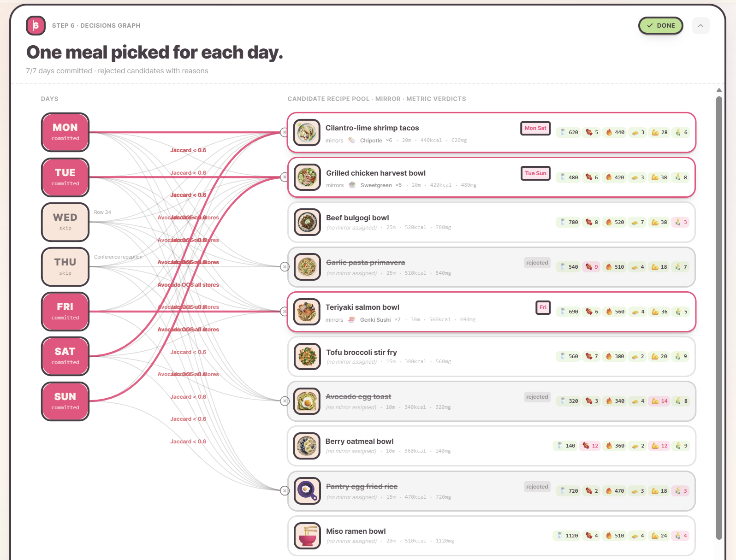The width and height of the screenshot is (736, 560).
Task: Click the Pantry egg fried rice pan icon
Action: [307, 491]
